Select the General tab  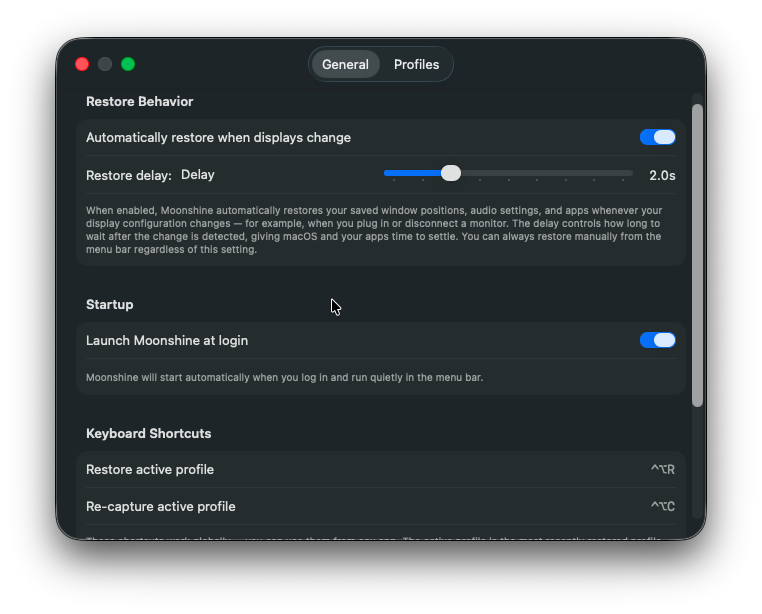tap(345, 64)
